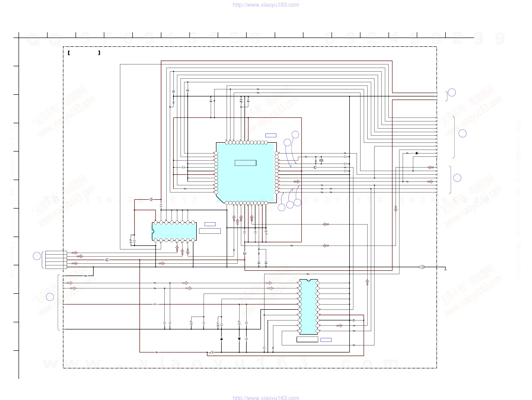Open the xiaoyu163.com link at page top
The image size is (532, 400).
click(266, 5)
